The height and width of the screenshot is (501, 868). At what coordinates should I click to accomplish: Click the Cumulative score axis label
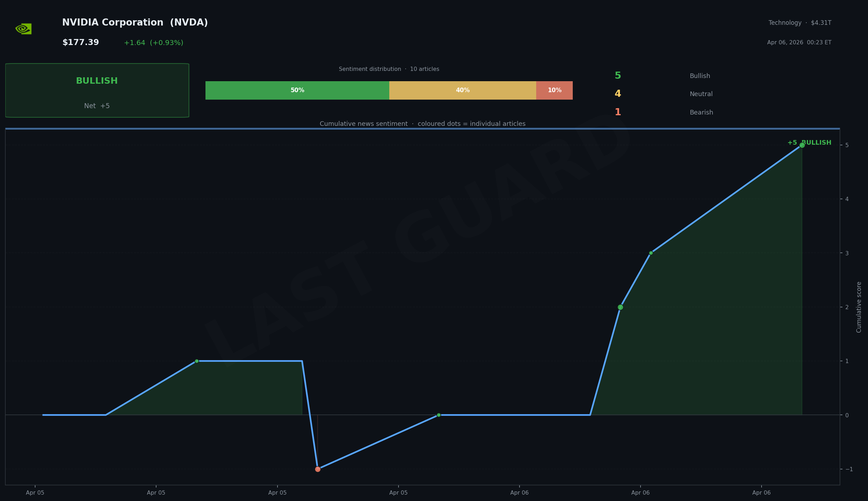pos(859,307)
